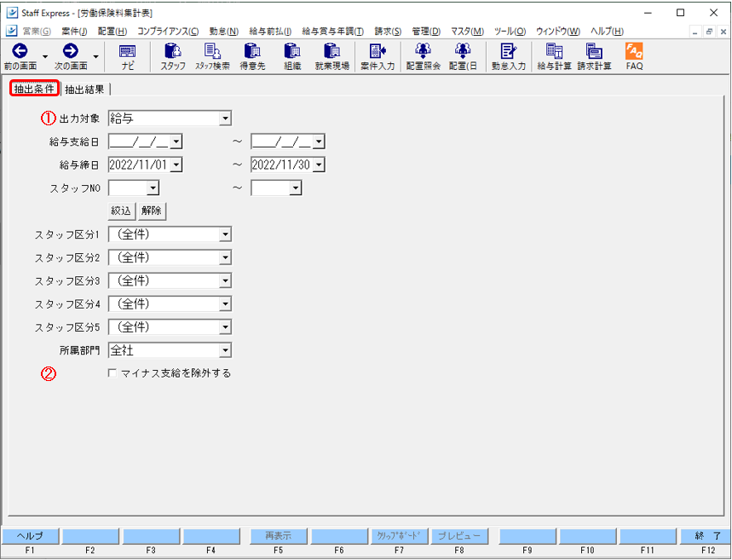Click the プレビュー F8 button
The image size is (732, 560).
click(x=459, y=536)
